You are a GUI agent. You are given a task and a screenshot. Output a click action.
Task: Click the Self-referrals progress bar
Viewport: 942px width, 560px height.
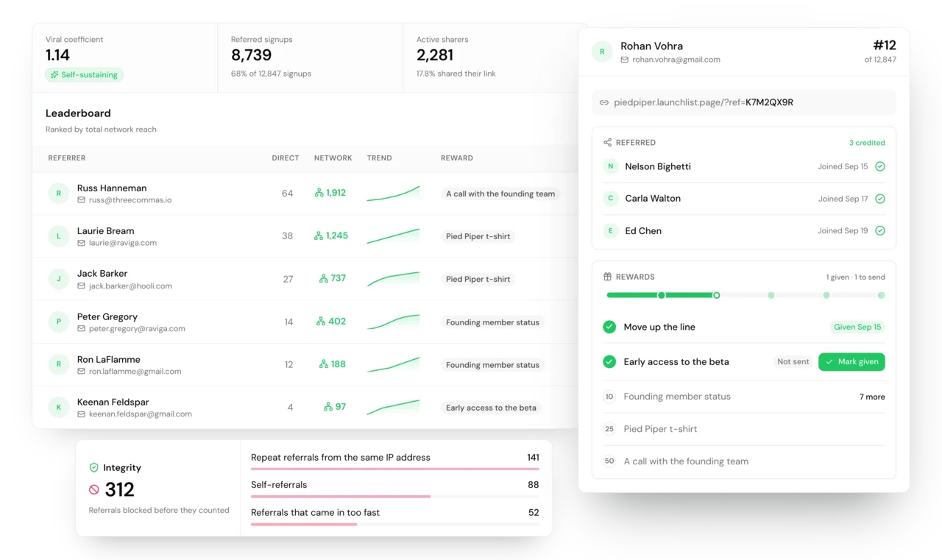395,497
